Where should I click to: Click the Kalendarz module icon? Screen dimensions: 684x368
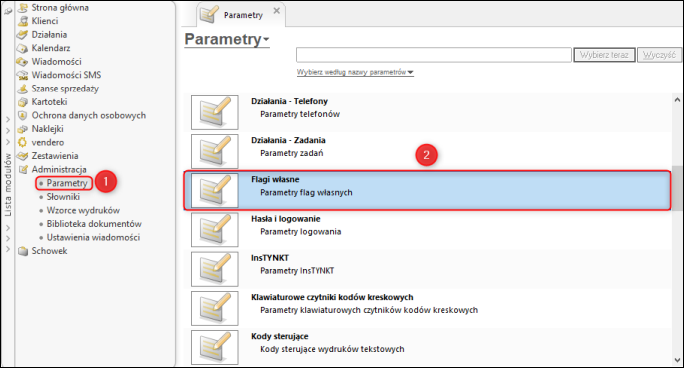(23, 48)
